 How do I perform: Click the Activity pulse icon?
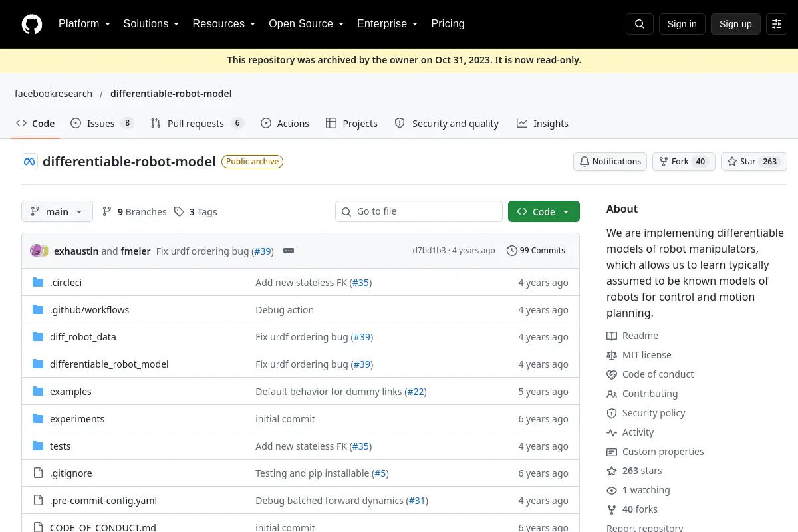[x=612, y=432]
